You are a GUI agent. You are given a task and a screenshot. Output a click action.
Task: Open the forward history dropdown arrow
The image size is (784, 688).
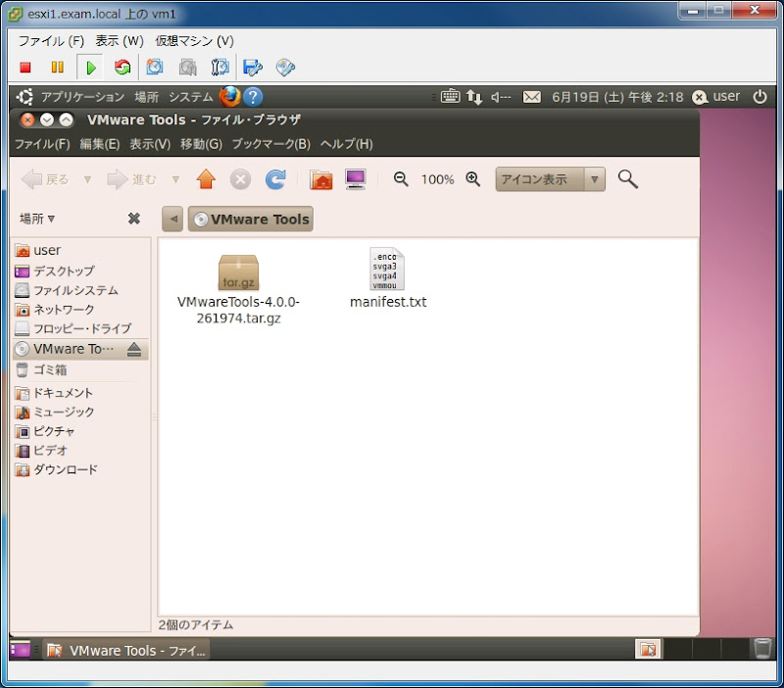[175, 179]
